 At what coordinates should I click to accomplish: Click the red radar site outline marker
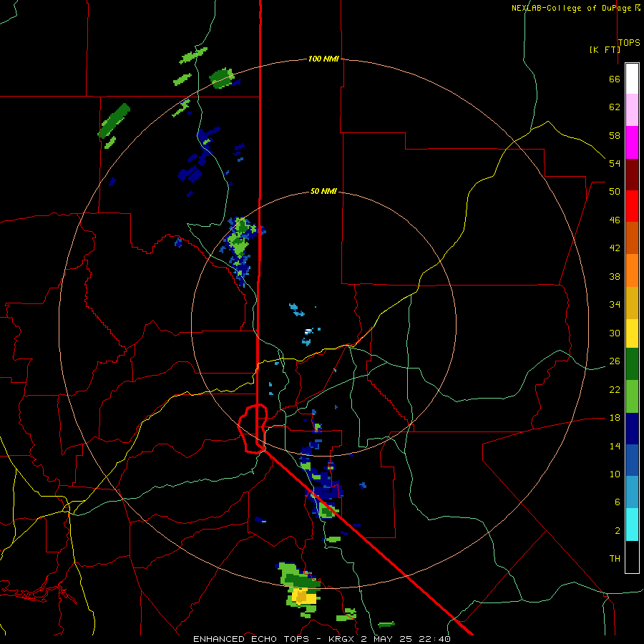253,429
